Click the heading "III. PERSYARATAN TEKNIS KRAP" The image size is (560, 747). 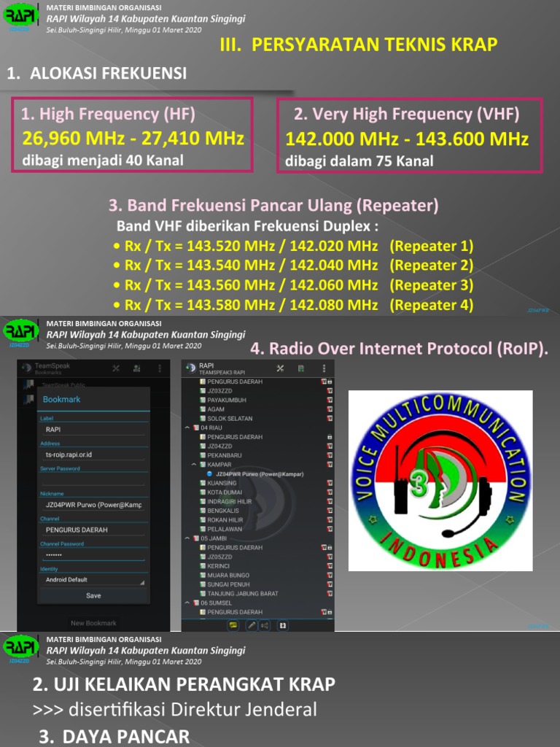click(359, 44)
